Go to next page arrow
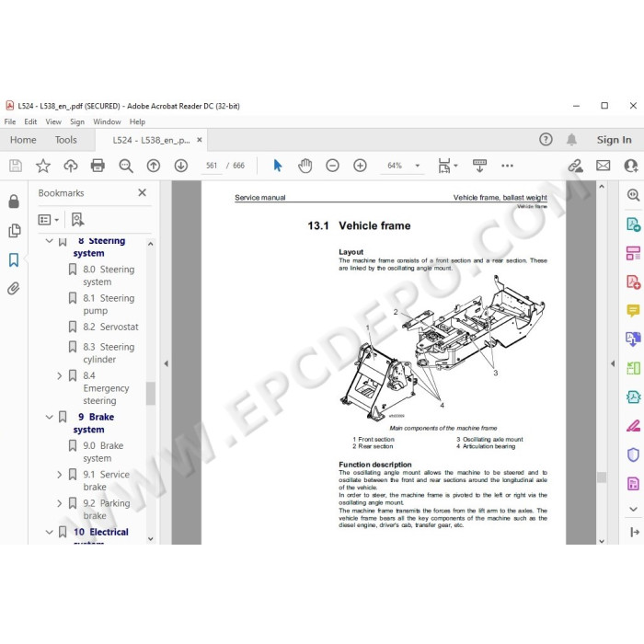 tap(181, 166)
